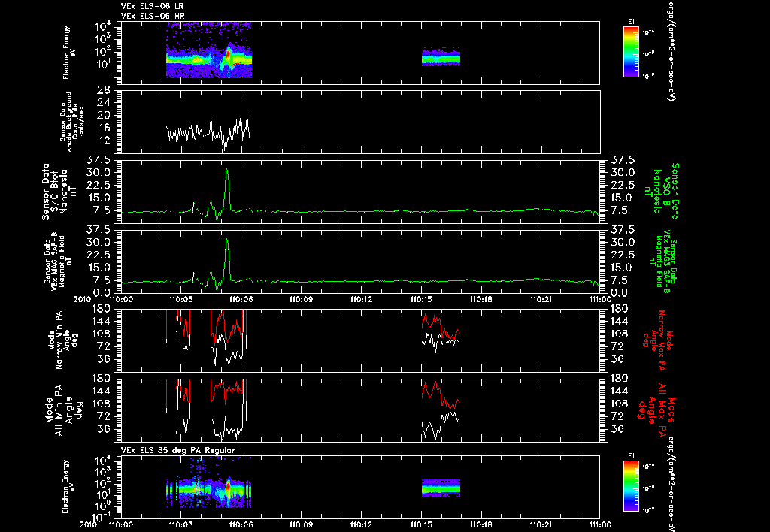Click the '16' tick on the count rate axis
The height and width of the screenshot is (532, 770).
pos(104,128)
